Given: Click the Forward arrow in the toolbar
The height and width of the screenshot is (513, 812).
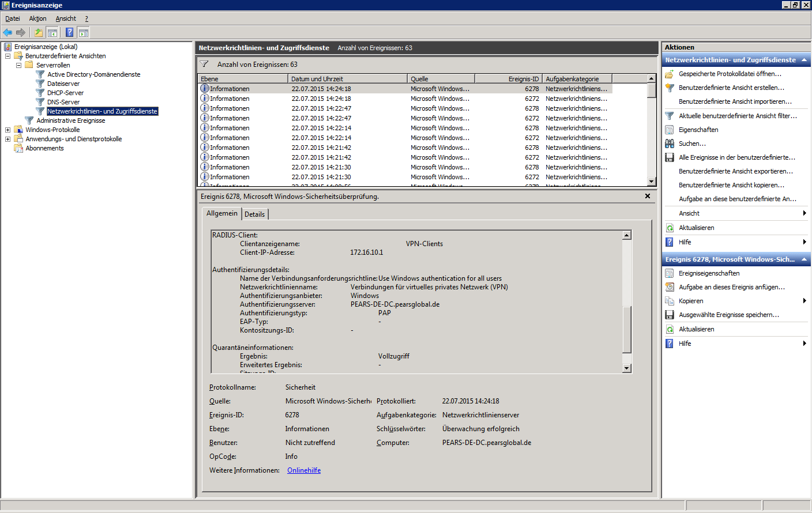Looking at the screenshot, I should (x=21, y=33).
